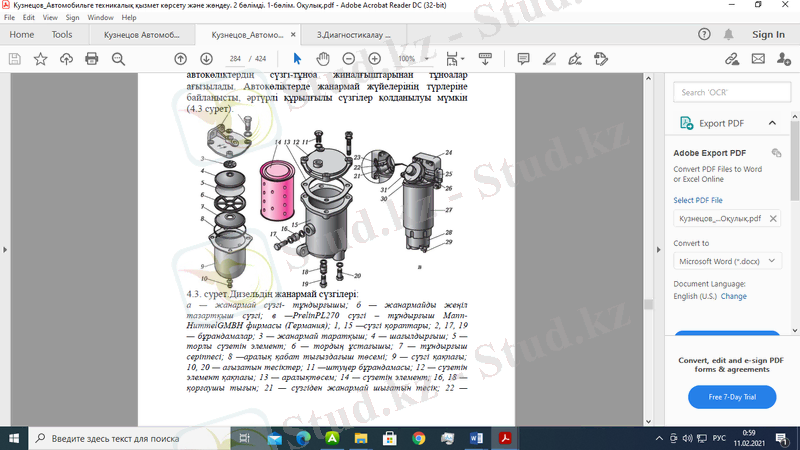
Task: Go to previous page arrow
Action: [x=180, y=59]
